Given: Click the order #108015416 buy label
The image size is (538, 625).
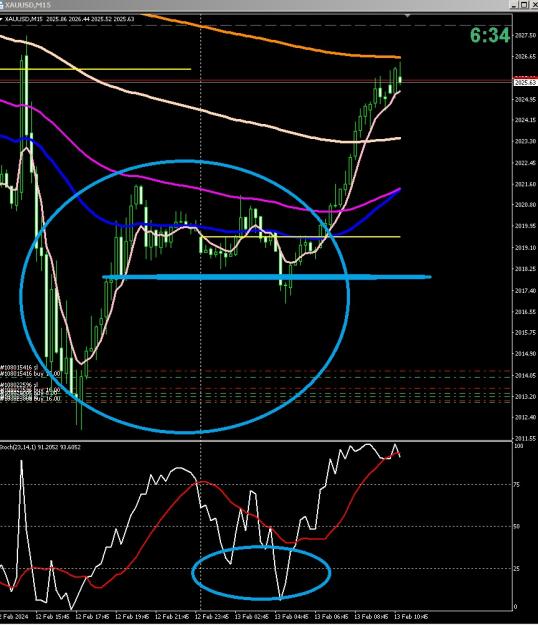Looking at the screenshot, I should coord(30,373).
